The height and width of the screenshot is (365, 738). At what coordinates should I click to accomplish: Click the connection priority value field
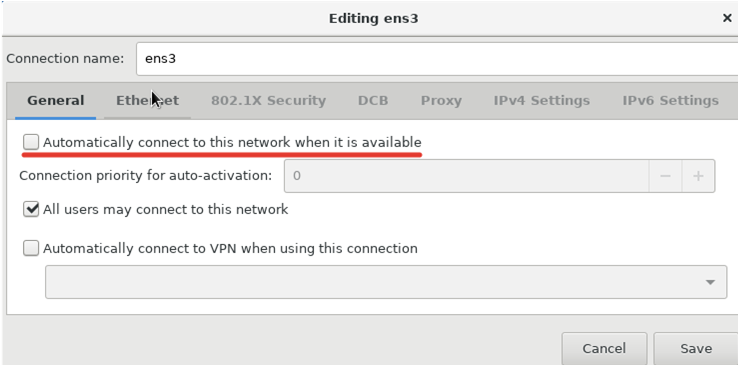click(x=466, y=176)
